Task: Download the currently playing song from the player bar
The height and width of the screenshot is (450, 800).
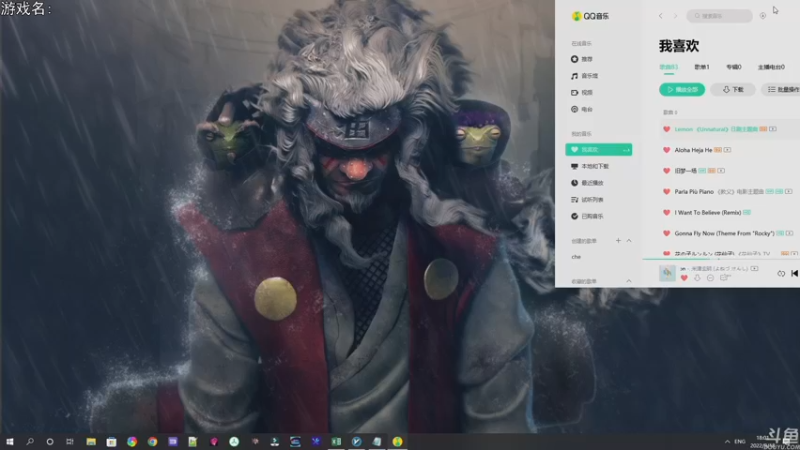Action: point(697,278)
